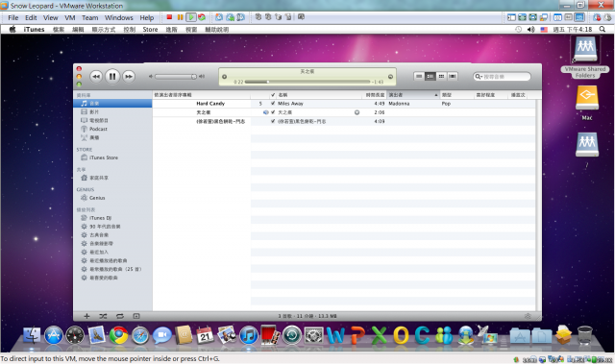Power off the VM with red stop icon

pyautogui.click(x=169, y=17)
